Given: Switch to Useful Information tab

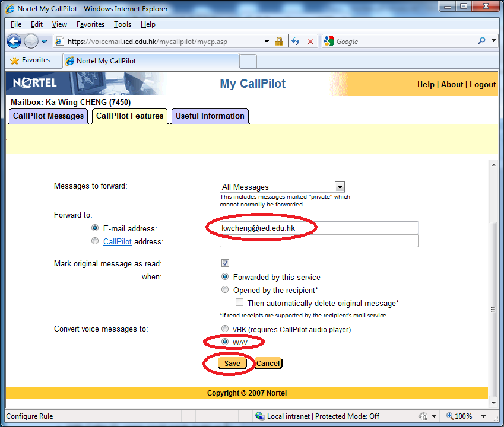Looking at the screenshot, I should pos(210,116).
